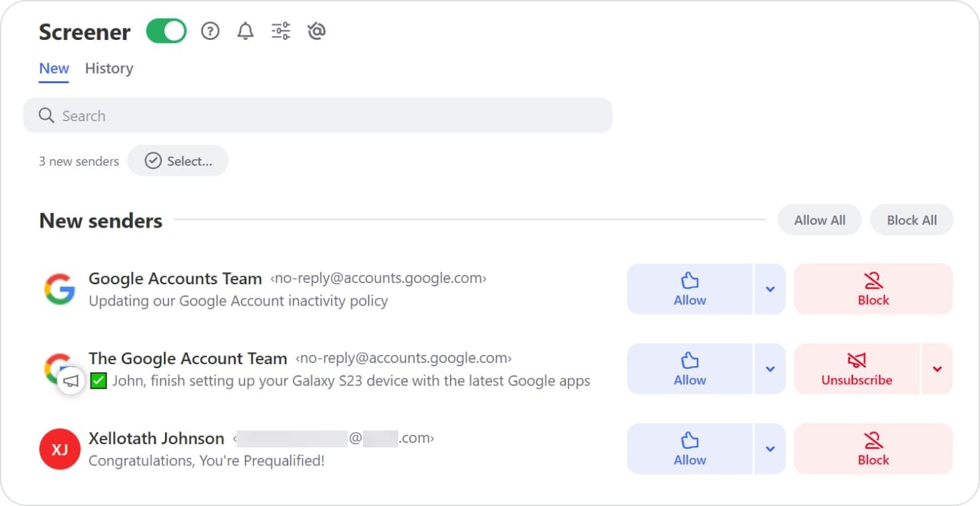Image resolution: width=980 pixels, height=506 pixels.
Task: Click the XJ avatar for Xellotath Johnson
Action: point(60,449)
